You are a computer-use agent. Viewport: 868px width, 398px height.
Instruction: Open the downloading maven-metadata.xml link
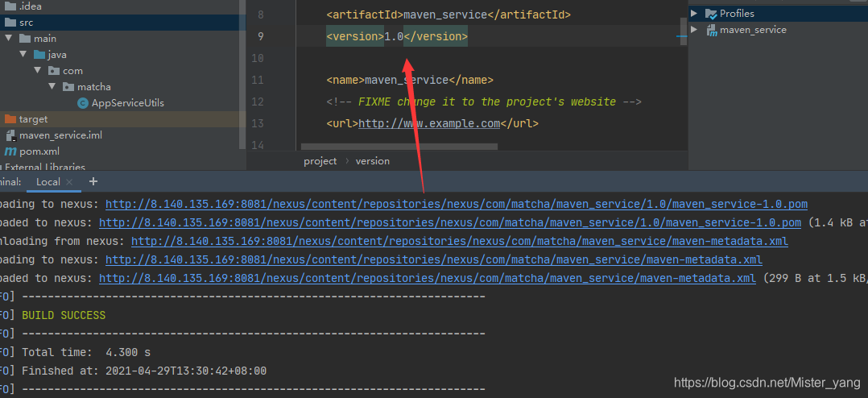[460, 242]
